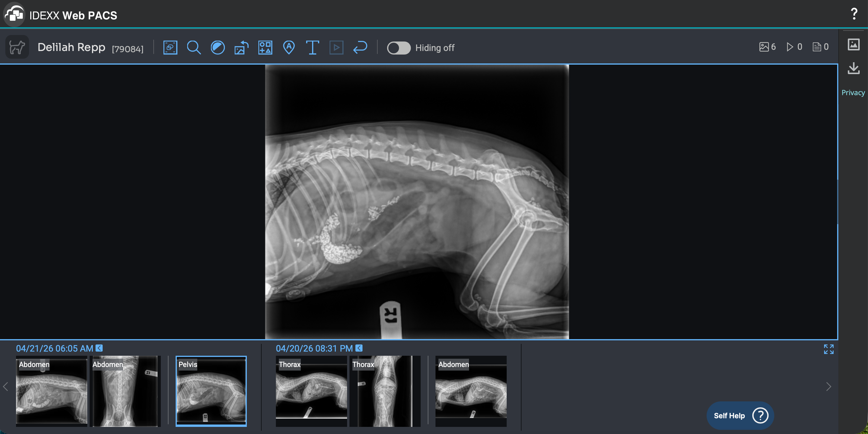Select the rotate image tool
The height and width of the screenshot is (434, 868).
(x=241, y=47)
